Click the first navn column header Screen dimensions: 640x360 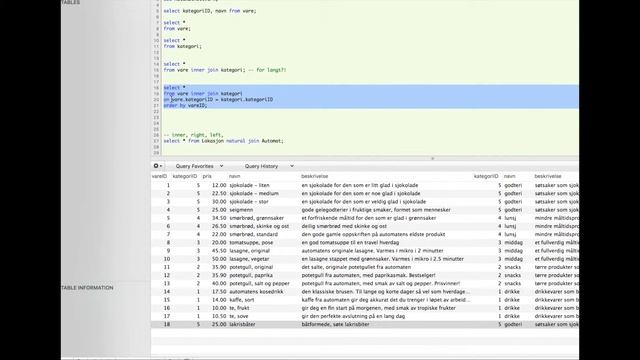click(234, 176)
